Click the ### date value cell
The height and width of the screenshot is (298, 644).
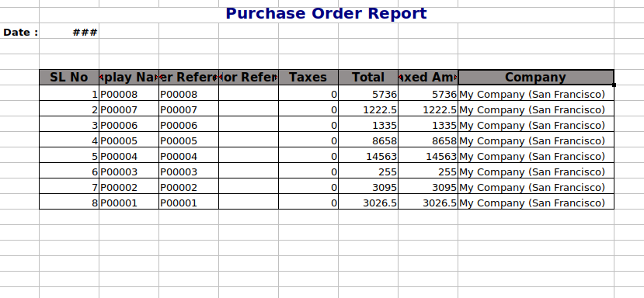pyautogui.click(x=69, y=32)
